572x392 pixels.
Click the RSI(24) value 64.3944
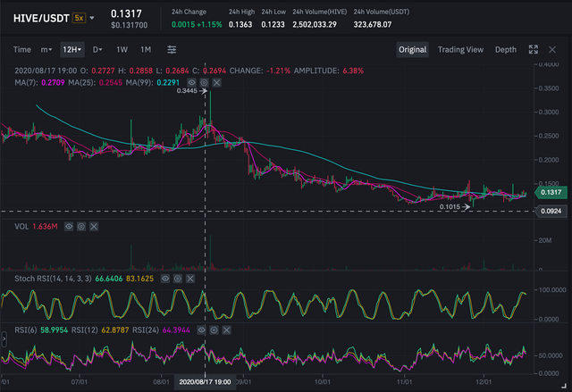click(x=176, y=330)
